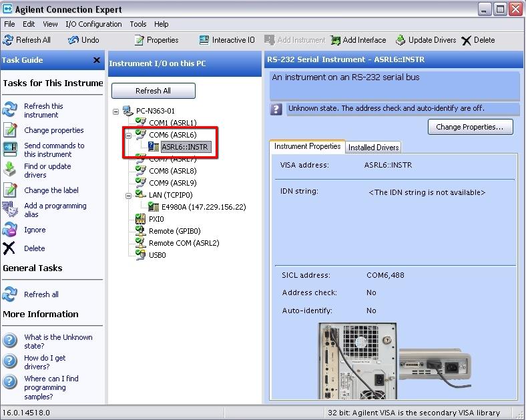
Task: Click the Refresh All button in Instrument I/O panel
Action: (x=154, y=91)
